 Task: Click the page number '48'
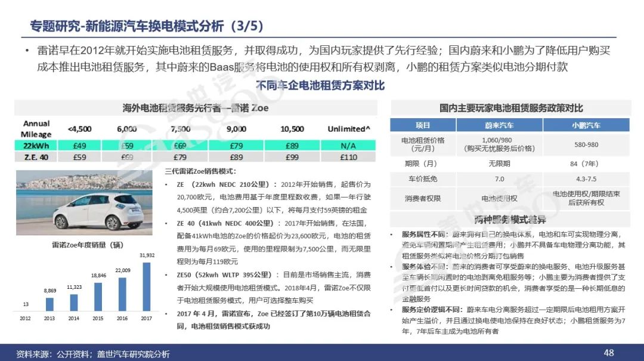tap(609, 353)
